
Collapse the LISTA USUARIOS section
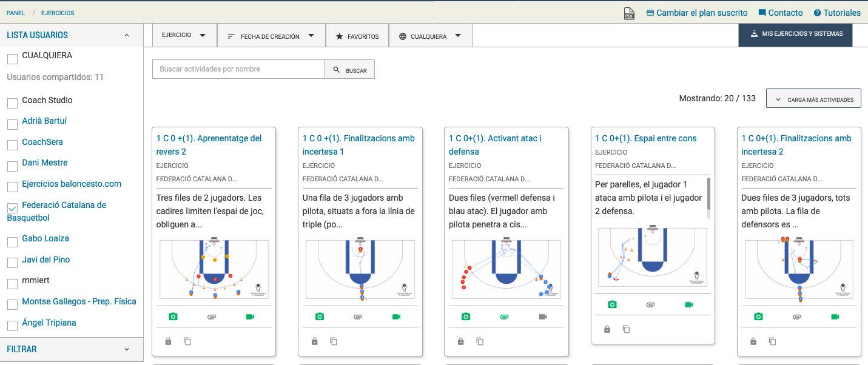click(72, 35)
